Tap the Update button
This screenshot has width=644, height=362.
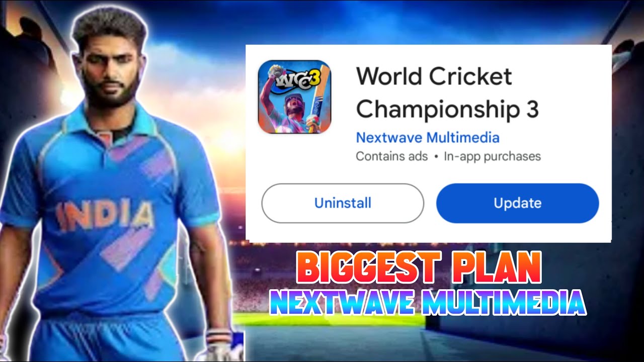517,203
